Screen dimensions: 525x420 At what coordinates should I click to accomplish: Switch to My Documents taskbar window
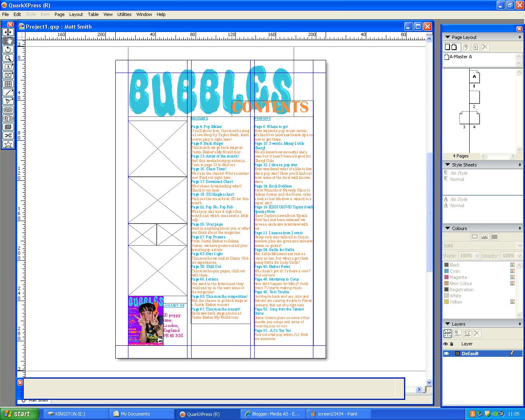[x=142, y=414]
